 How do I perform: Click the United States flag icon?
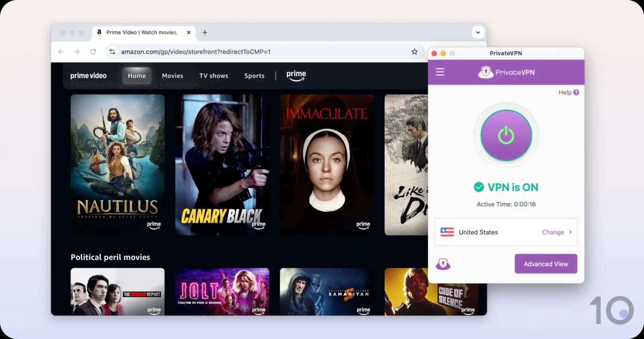pyautogui.click(x=447, y=232)
